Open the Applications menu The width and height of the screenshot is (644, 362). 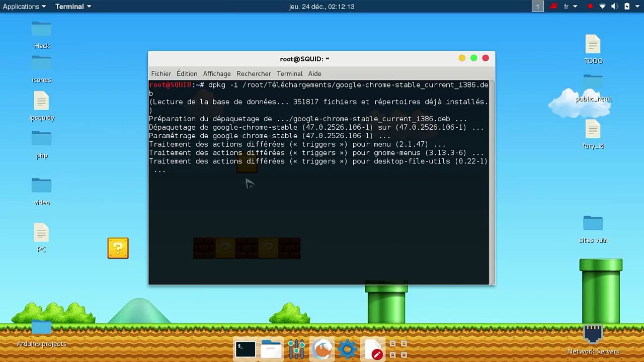click(24, 7)
